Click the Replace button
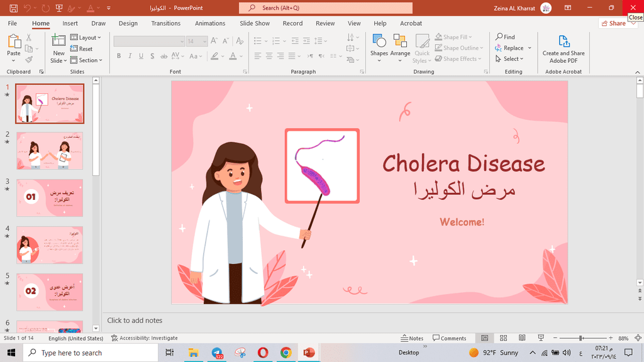Viewport: 644px width, 362px height. point(509,48)
